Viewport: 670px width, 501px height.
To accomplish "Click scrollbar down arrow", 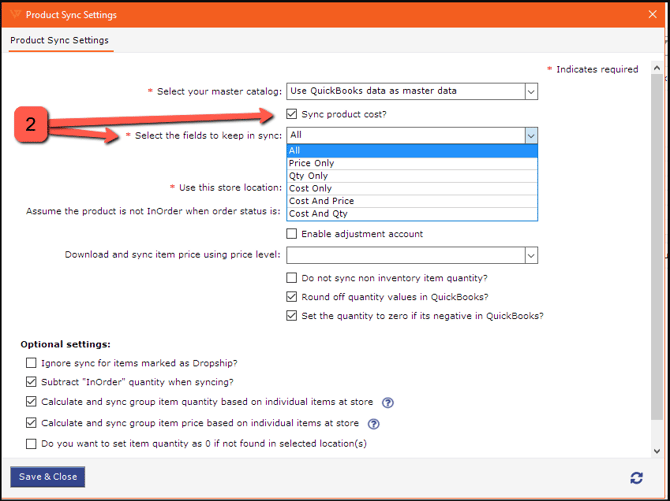I will [x=657, y=451].
